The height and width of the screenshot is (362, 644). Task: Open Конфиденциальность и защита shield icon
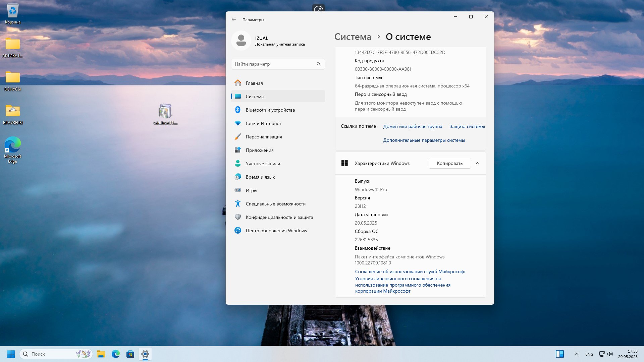238,217
